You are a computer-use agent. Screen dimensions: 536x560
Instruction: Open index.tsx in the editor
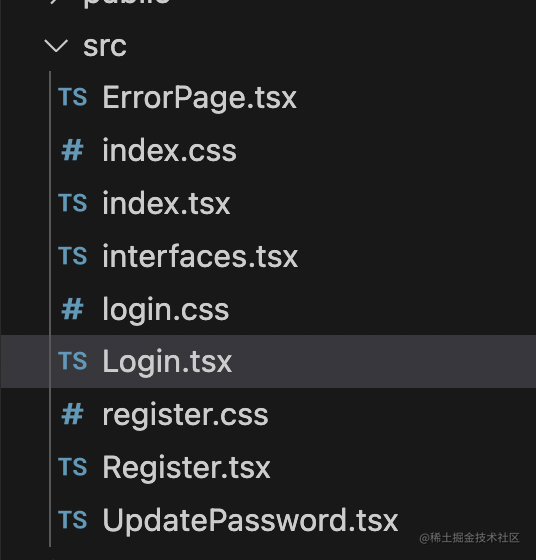pyautogui.click(x=166, y=203)
